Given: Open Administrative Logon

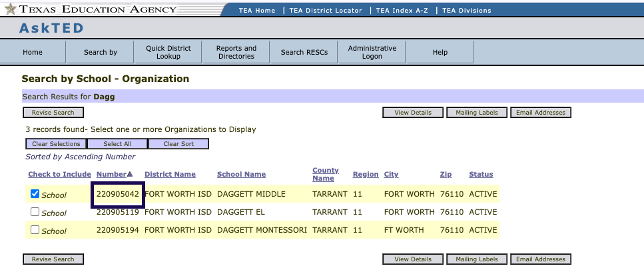Looking at the screenshot, I should tap(372, 52).
